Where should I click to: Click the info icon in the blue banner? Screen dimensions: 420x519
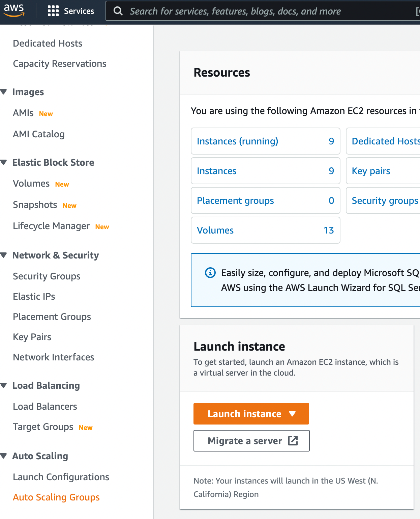click(210, 272)
